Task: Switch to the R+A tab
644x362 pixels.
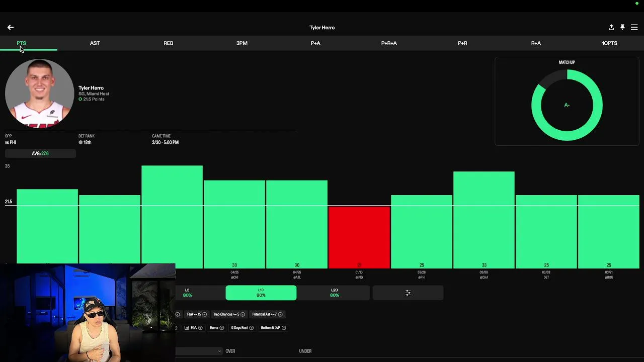Action: 536,43
